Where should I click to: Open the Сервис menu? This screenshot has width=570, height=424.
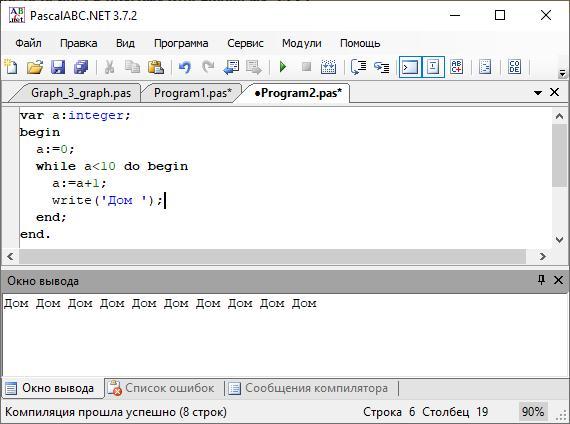[x=245, y=43]
